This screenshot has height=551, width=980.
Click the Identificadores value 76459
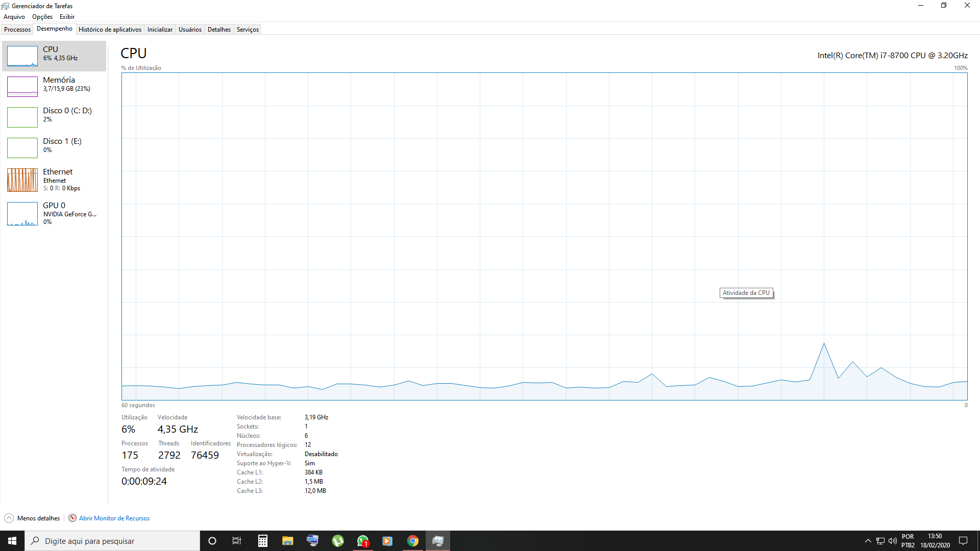(205, 455)
